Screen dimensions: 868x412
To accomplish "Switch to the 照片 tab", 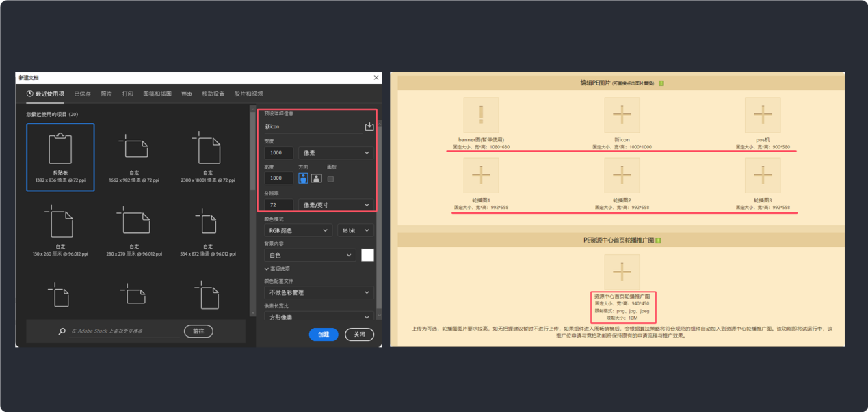I will click(x=106, y=94).
